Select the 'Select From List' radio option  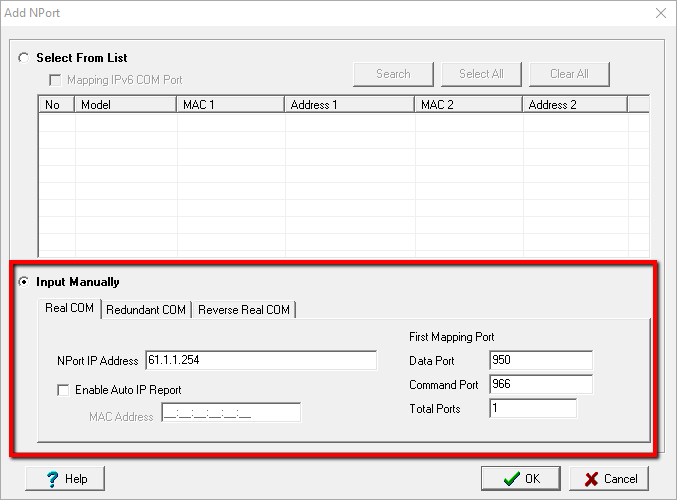coord(24,58)
